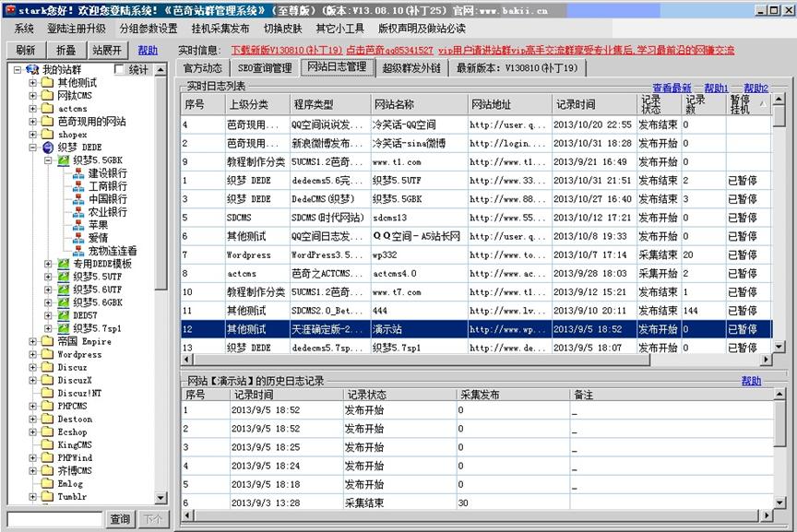Open the 挂机采集发布 menu
Screen dimensions: 797x532
(220, 29)
